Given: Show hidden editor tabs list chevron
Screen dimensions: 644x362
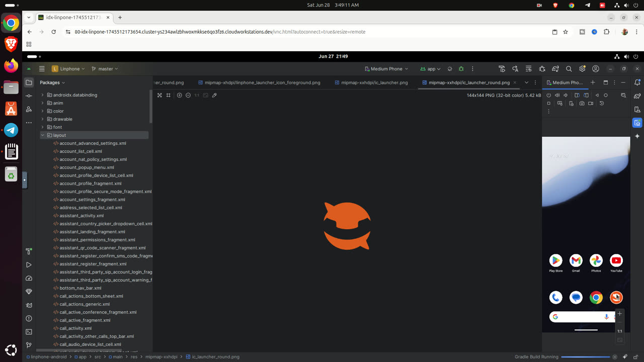Looking at the screenshot, I should tap(527, 82).
